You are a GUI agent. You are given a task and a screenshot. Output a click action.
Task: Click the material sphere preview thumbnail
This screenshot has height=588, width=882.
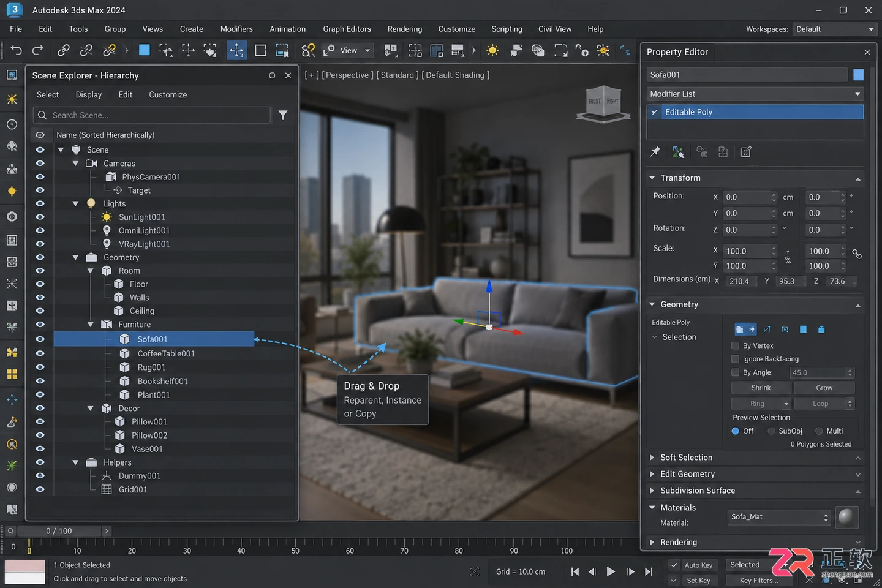point(846,517)
